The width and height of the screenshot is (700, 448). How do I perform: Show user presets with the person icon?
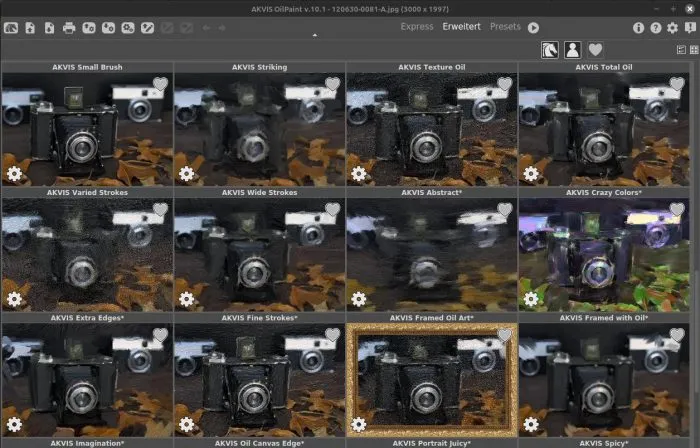(573, 49)
